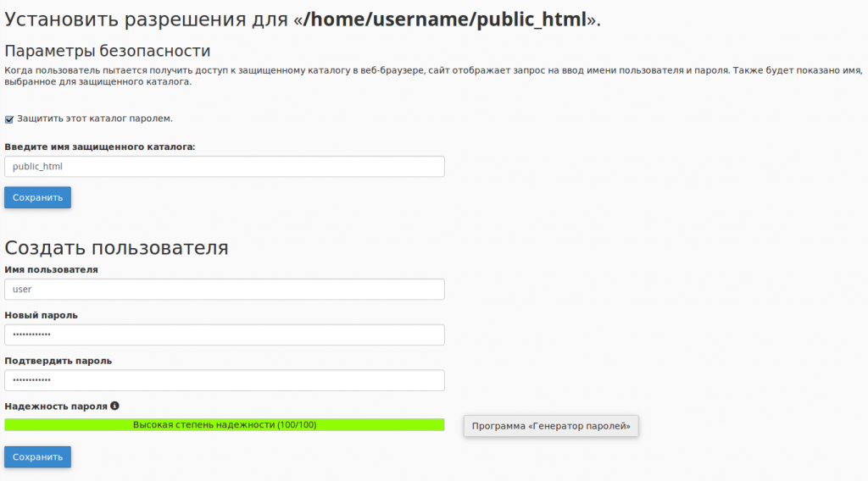Open the «Генератор паролей» program
This screenshot has width=868, height=481.
point(551,426)
